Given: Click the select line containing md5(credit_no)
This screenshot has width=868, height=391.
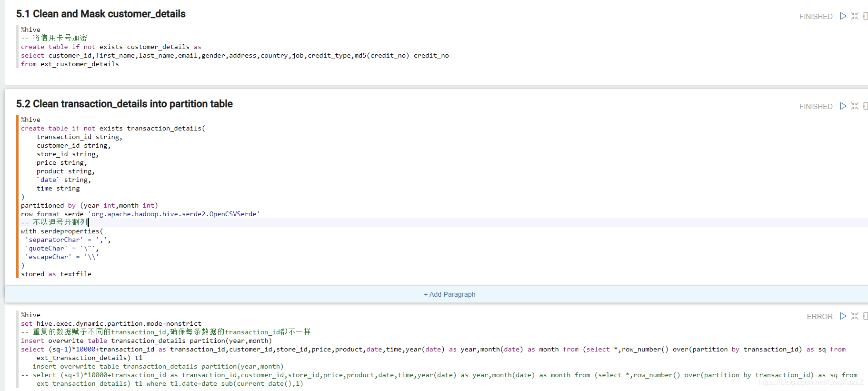Looking at the screenshot, I should click(235, 56).
